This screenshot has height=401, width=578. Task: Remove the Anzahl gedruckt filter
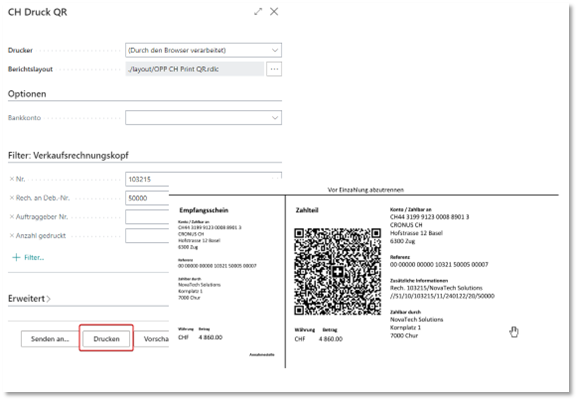(x=12, y=236)
